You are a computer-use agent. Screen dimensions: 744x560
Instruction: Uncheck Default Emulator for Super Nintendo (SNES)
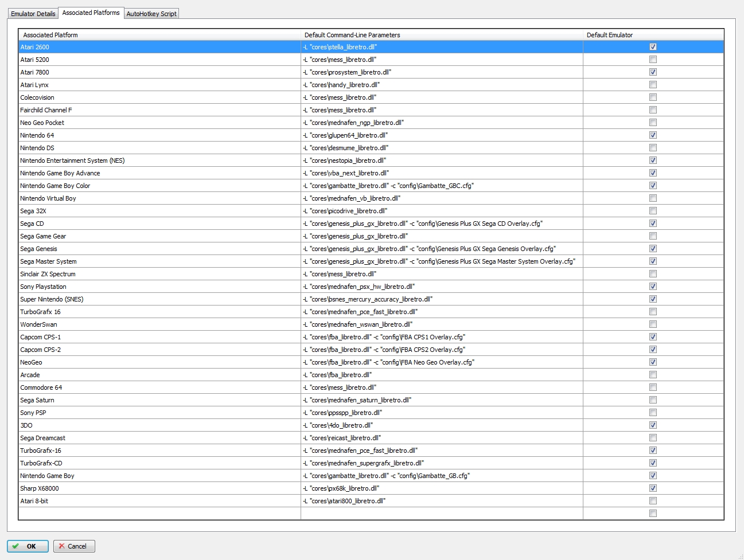click(x=653, y=299)
